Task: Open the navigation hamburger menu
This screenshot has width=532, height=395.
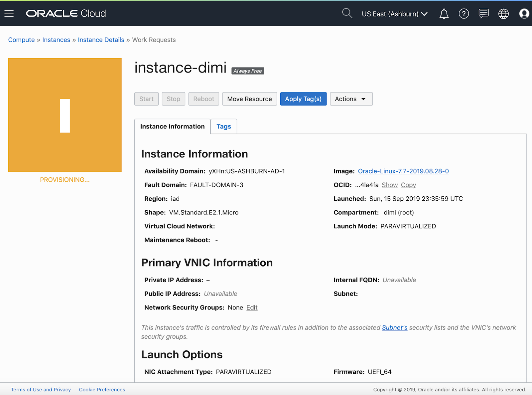Action: tap(9, 14)
